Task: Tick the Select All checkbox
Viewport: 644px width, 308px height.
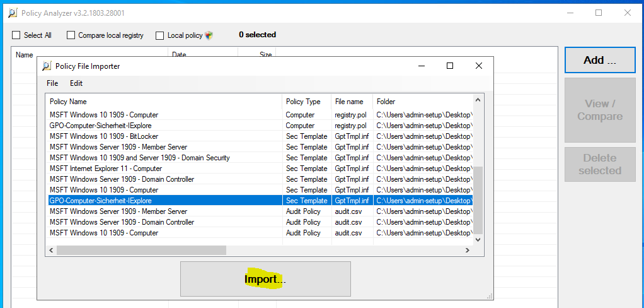Action: (16, 35)
